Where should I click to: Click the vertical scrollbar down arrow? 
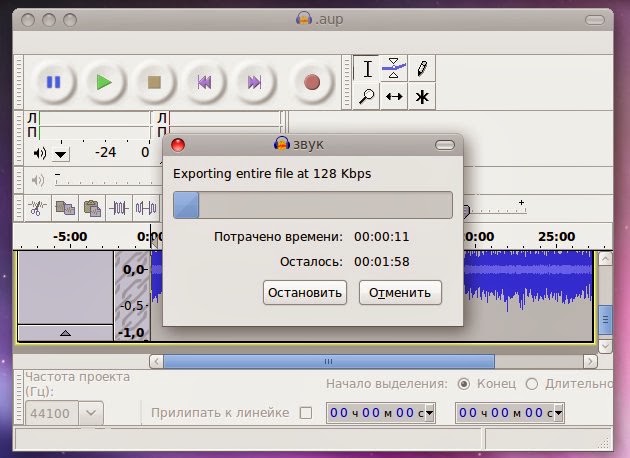(x=605, y=346)
